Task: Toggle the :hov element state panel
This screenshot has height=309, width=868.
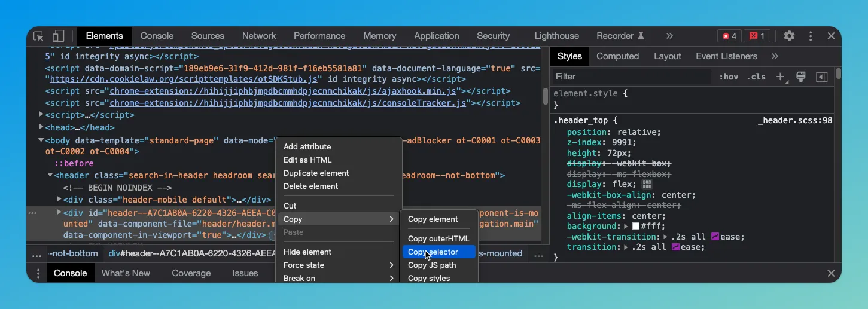Action: pos(729,77)
